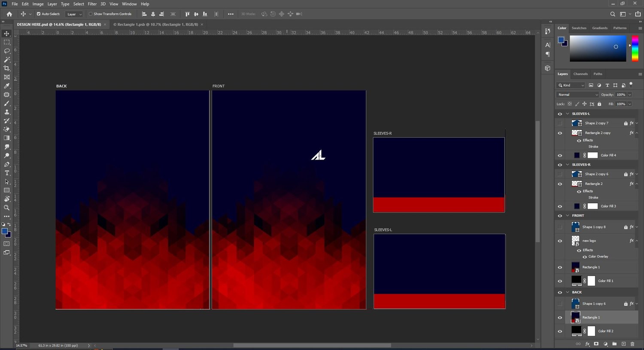Image resolution: width=644 pixels, height=350 pixels.
Task: Switch to the Swatches tab
Action: [x=579, y=28]
